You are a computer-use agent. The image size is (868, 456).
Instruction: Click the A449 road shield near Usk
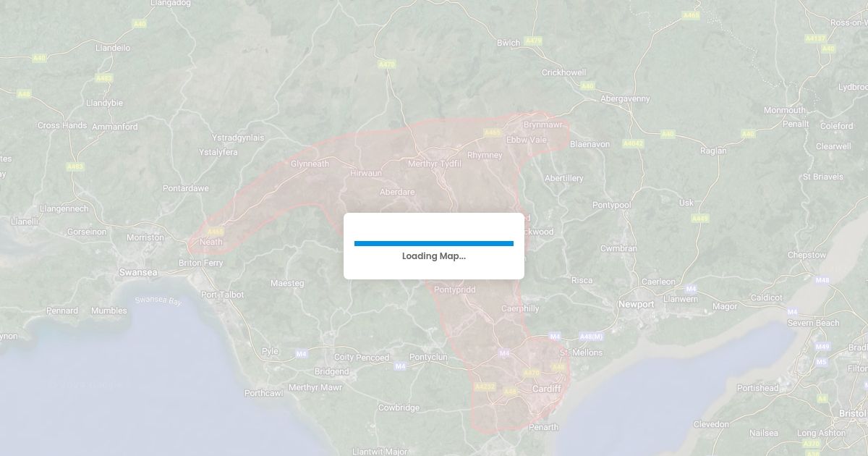[x=699, y=218]
